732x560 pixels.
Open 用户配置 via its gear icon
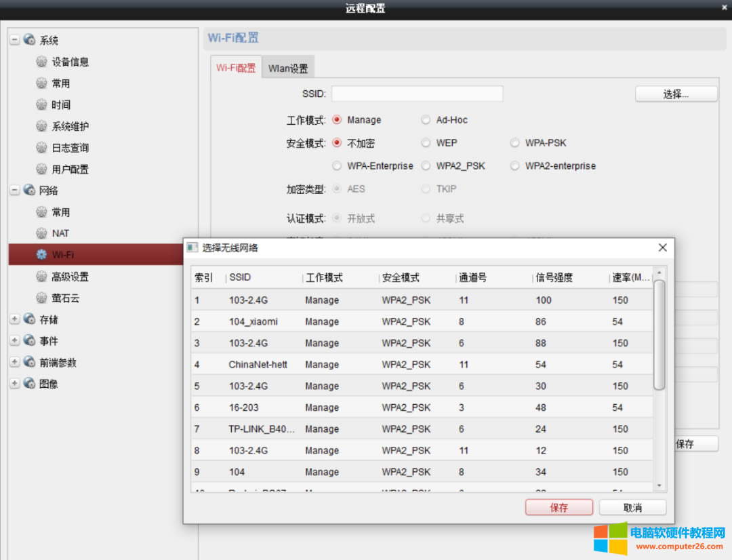click(x=42, y=169)
